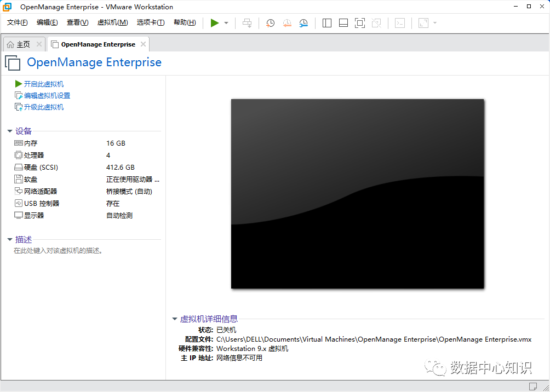Click the 硬盘 (SCSI) disk icon

click(18, 167)
